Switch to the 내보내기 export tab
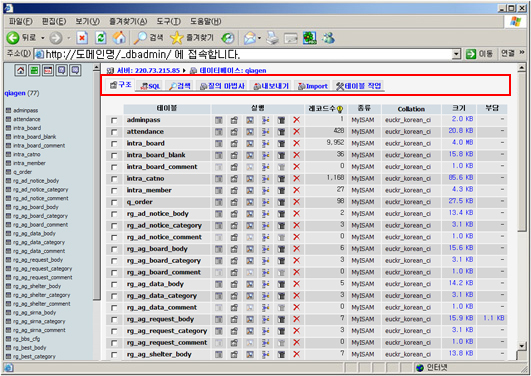531x376 pixels. click(x=271, y=86)
